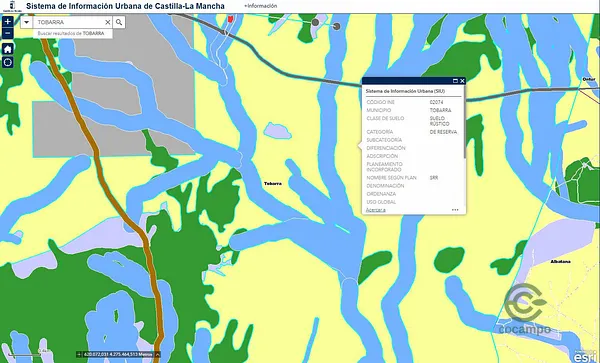Select the 'SUELO RÚSTICO' soil class value
The image size is (600, 363).
click(x=439, y=121)
